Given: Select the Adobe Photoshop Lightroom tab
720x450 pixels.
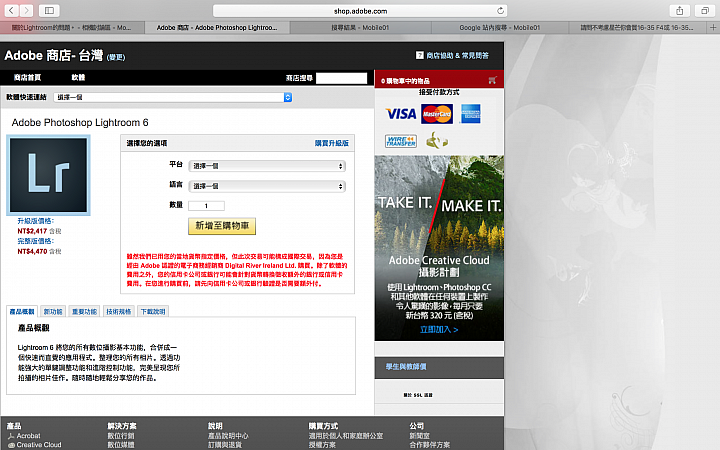Looking at the screenshot, I should coord(217,28).
